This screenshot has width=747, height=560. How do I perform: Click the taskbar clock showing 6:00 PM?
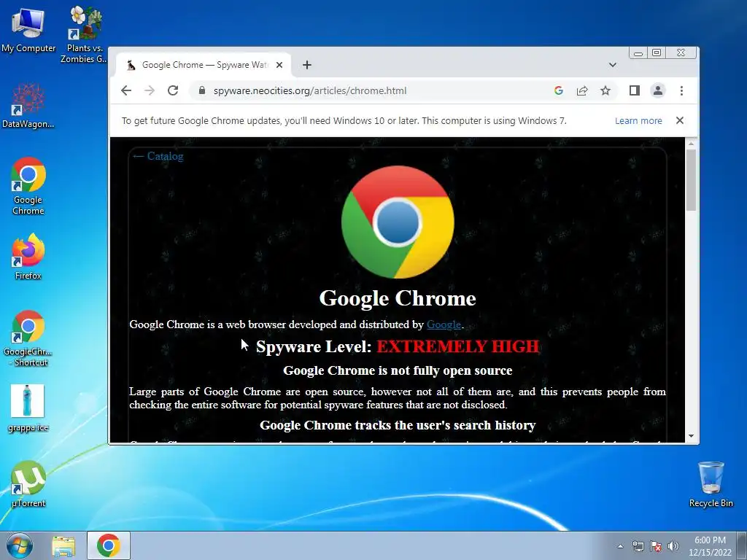pos(710,546)
